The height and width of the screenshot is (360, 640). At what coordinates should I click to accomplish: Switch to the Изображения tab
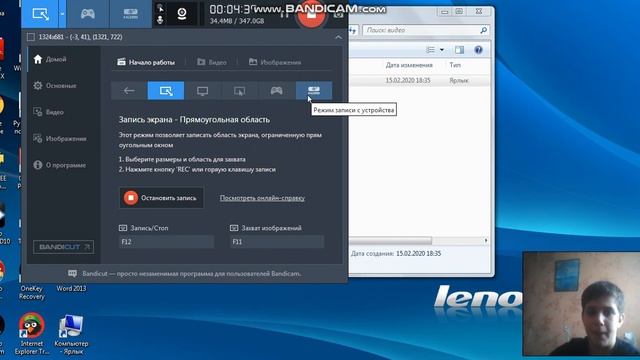tap(275, 62)
